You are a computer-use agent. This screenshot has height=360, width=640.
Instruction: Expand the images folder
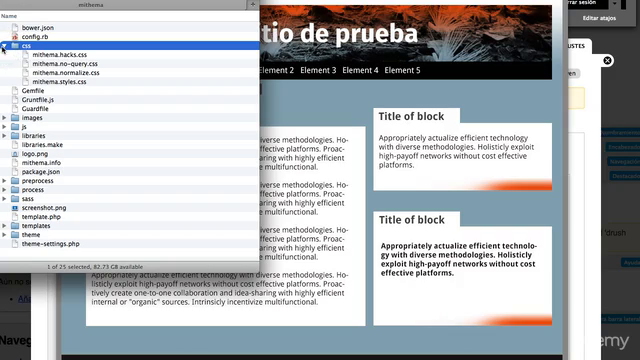coord(4,118)
